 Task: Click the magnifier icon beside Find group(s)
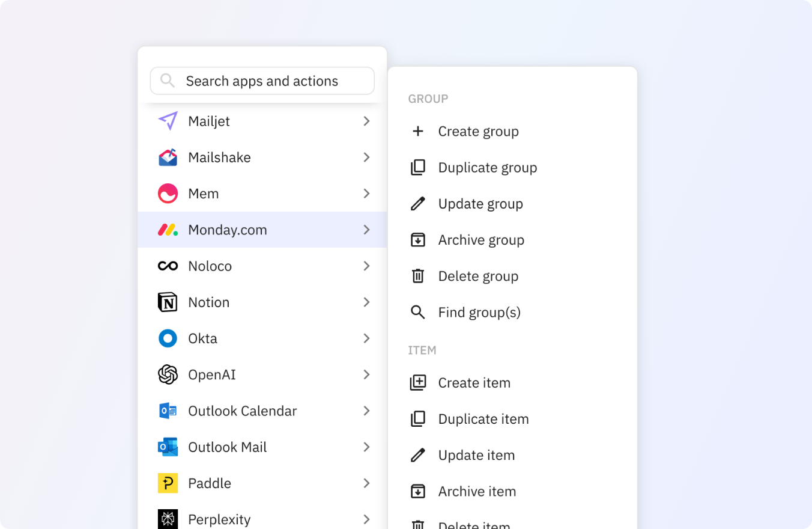[418, 313]
